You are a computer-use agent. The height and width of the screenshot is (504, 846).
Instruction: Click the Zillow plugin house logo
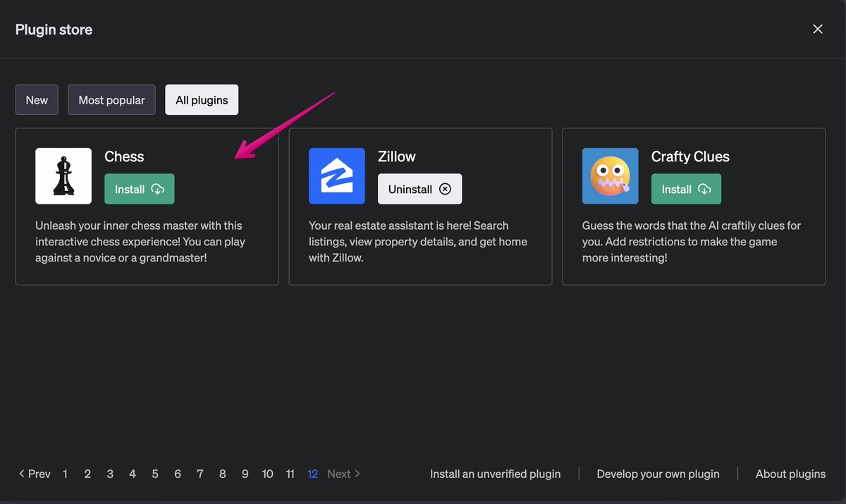(x=337, y=176)
